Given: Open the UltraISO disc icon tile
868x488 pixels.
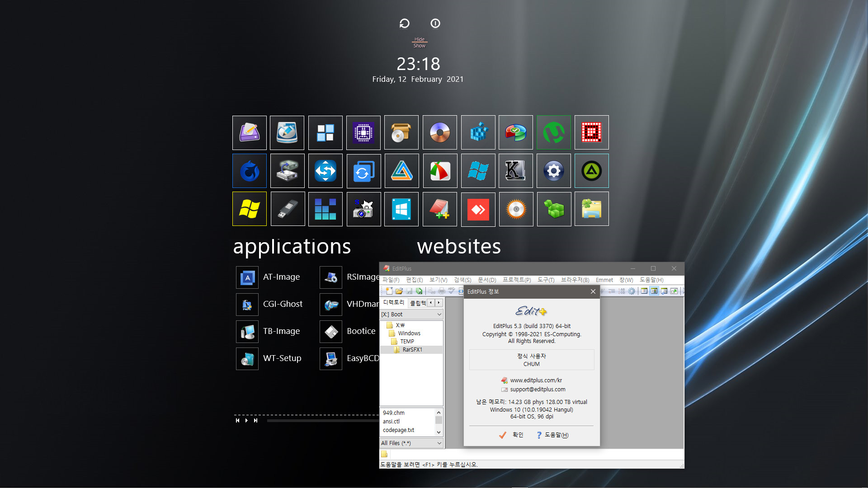Looking at the screenshot, I should (x=440, y=132).
